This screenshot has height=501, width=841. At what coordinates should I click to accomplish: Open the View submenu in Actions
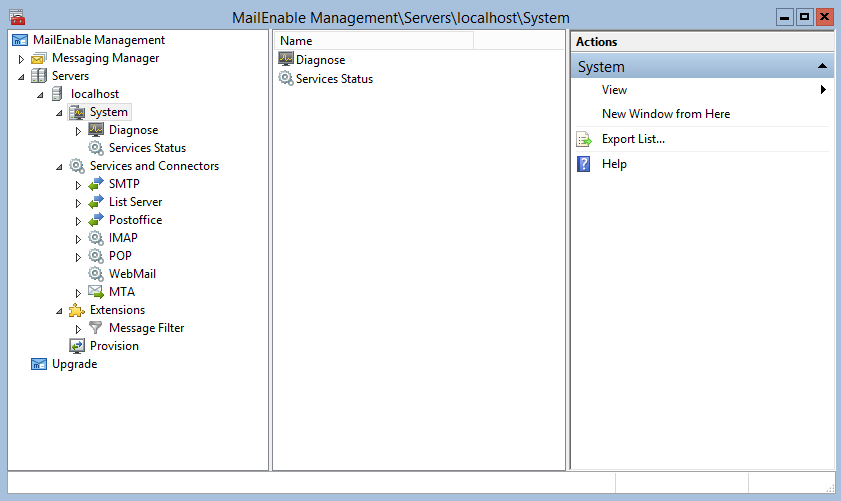[702, 90]
